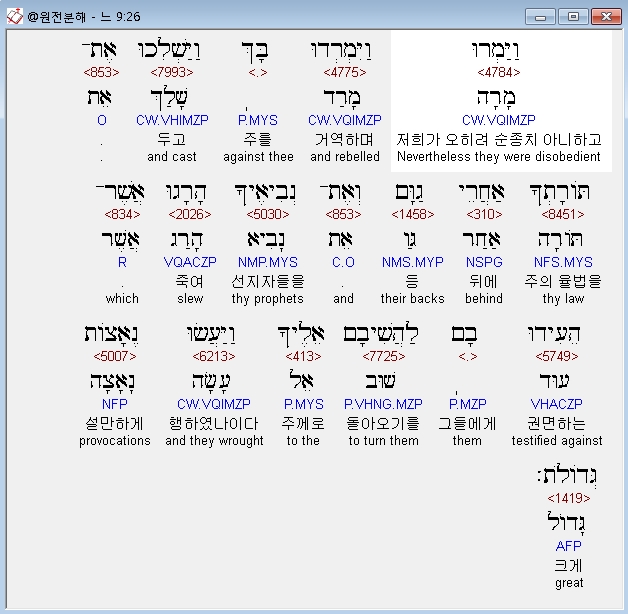Click Korean gloss 주의 율법을

point(563,281)
